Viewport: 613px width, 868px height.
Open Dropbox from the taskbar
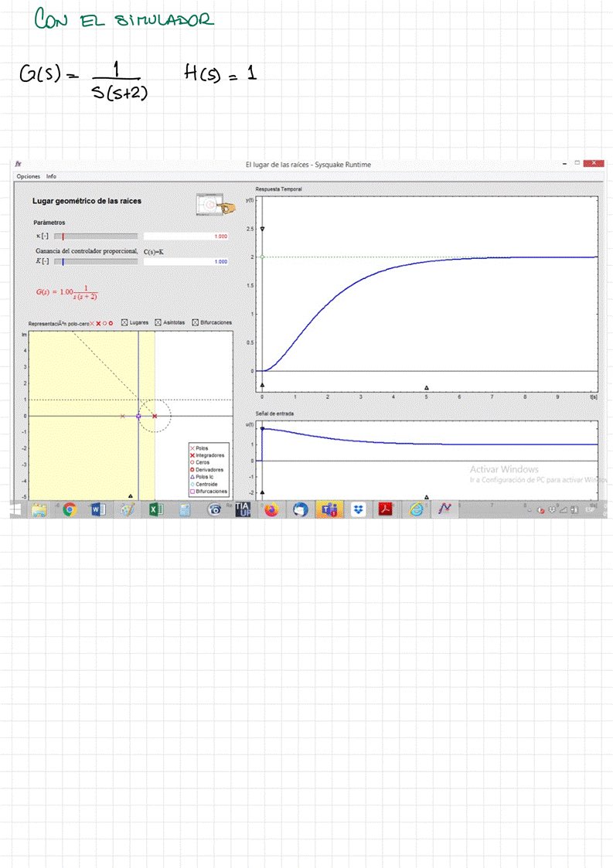tap(357, 509)
